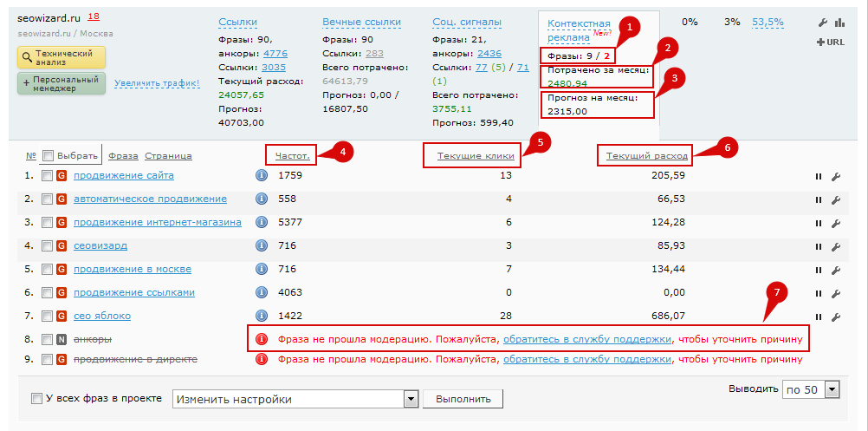Open the social anchors count link 2436
Image resolution: width=868 pixels, height=431 pixels.
pos(489,54)
